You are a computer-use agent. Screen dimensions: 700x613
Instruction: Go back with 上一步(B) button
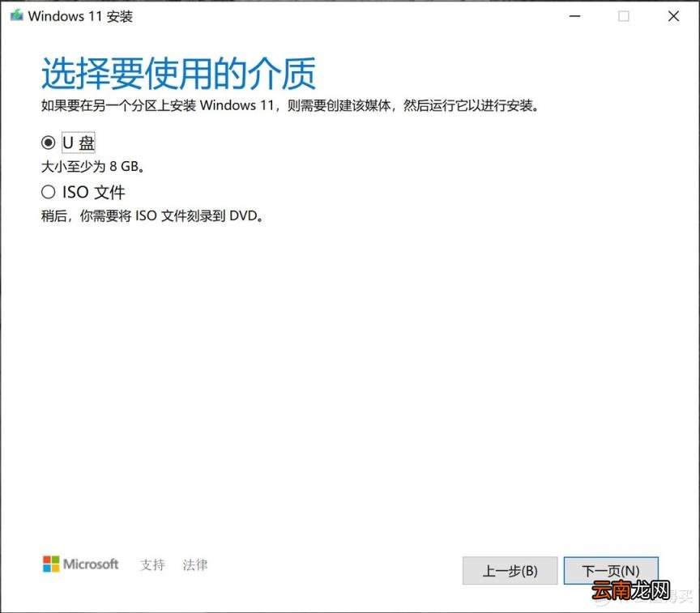tap(510, 571)
